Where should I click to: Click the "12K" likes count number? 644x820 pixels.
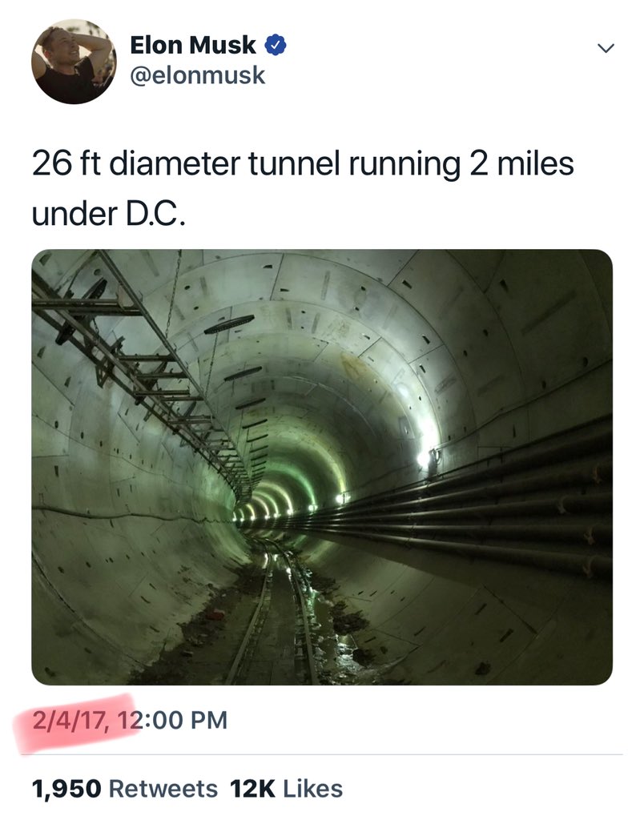point(252,789)
